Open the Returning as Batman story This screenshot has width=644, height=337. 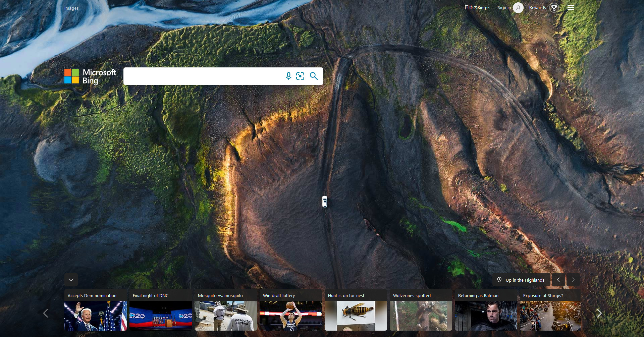[486, 310]
